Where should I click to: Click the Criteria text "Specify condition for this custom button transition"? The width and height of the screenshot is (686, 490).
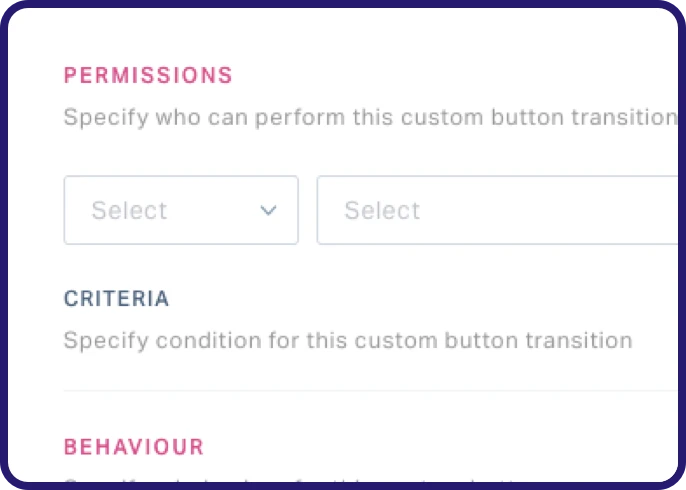[347, 340]
